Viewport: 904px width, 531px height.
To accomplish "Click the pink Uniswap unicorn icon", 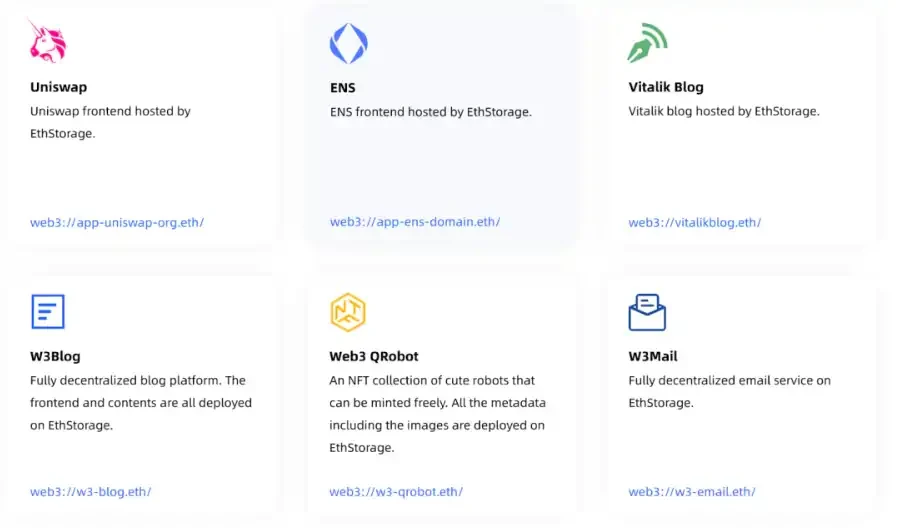I will tap(47, 41).
